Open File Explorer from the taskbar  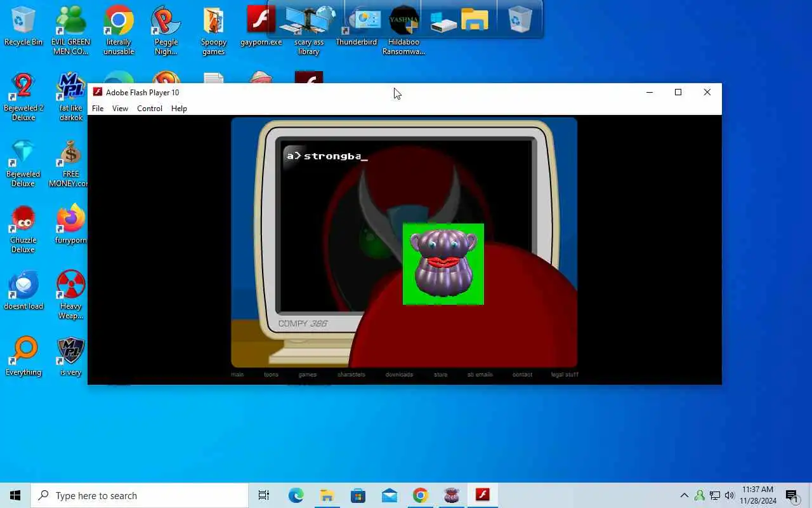[x=327, y=495]
